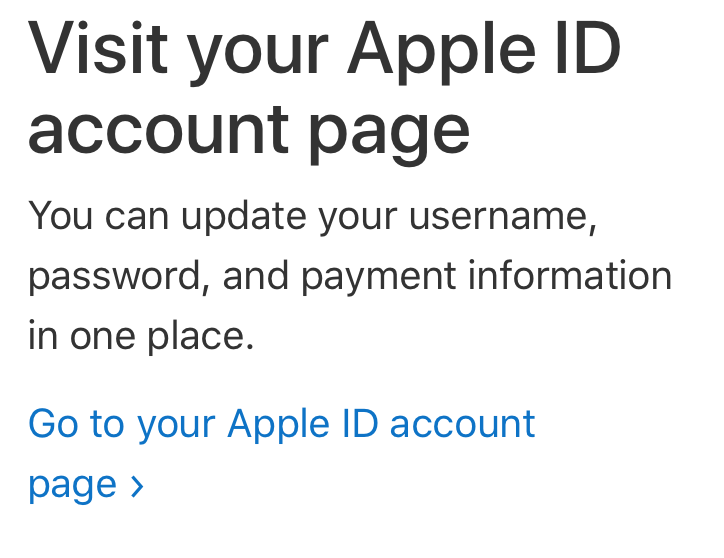724x558 pixels.
Task: Click the word 'username' in the description
Action: [502, 216]
